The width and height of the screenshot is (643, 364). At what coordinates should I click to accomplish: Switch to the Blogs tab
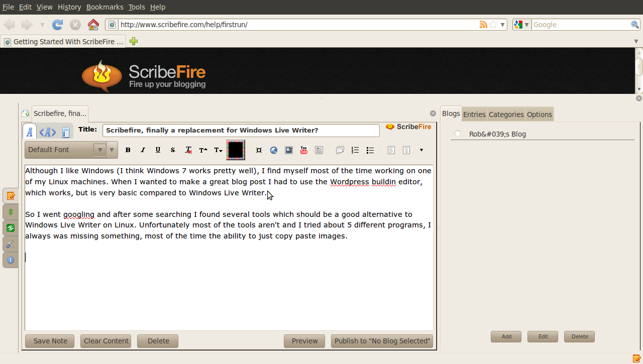point(451,113)
